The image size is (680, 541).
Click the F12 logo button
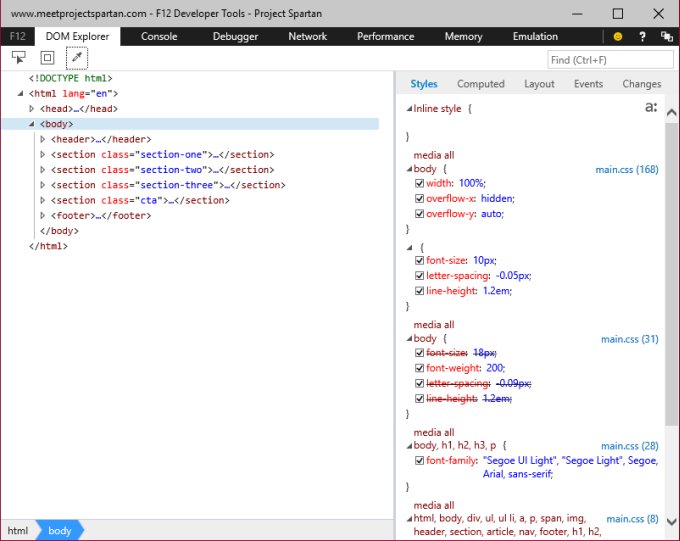18,36
